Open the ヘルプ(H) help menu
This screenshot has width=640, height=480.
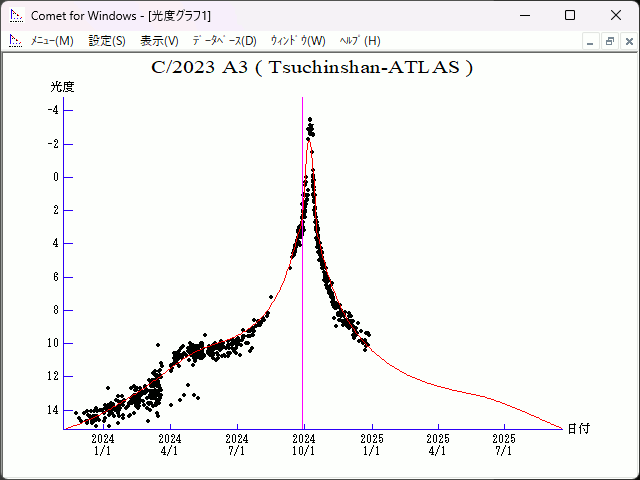coord(360,41)
